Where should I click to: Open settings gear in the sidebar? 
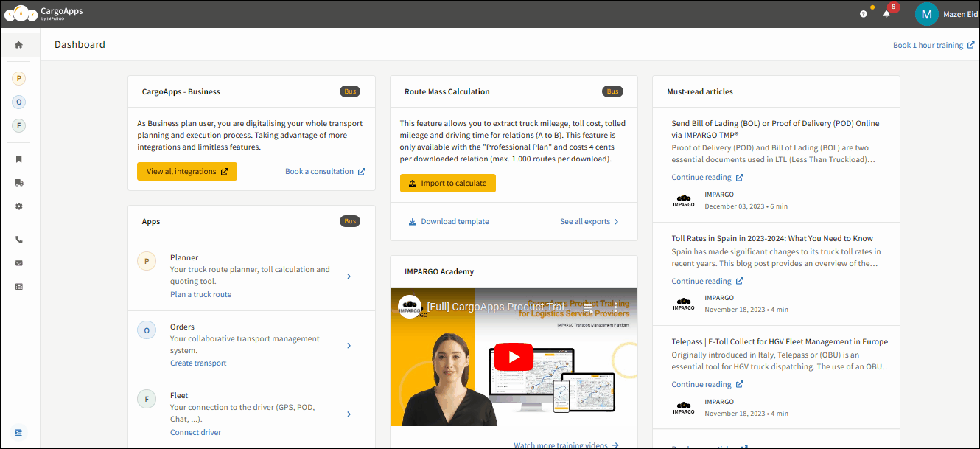pos(19,206)
